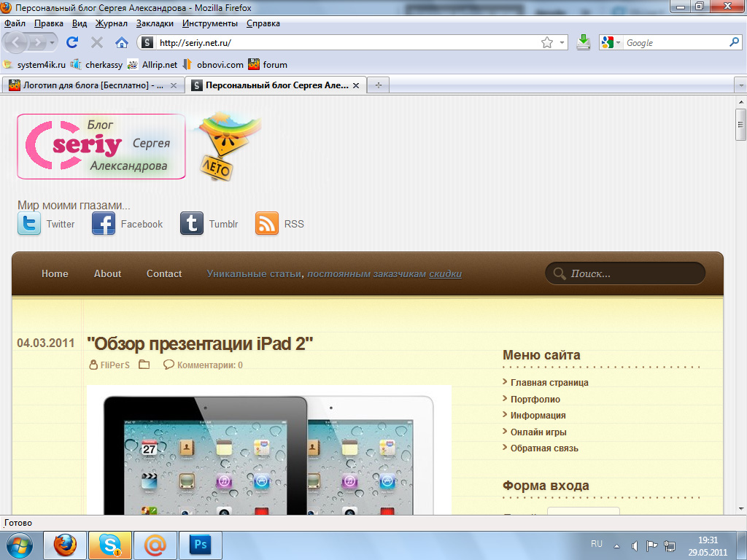Open the obnovi.com bookmark
747x560 pixels.
pos(213,65)
